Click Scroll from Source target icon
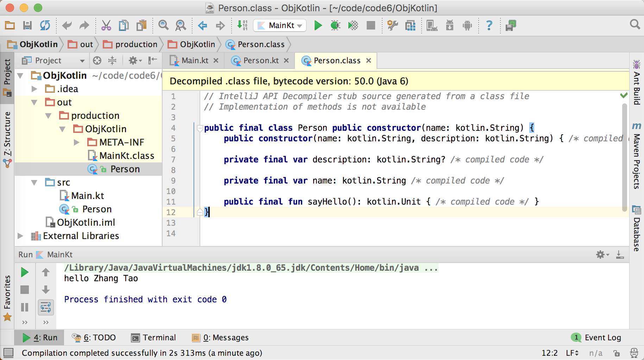The height and width of the screenshot is (360, 644). 97,61
